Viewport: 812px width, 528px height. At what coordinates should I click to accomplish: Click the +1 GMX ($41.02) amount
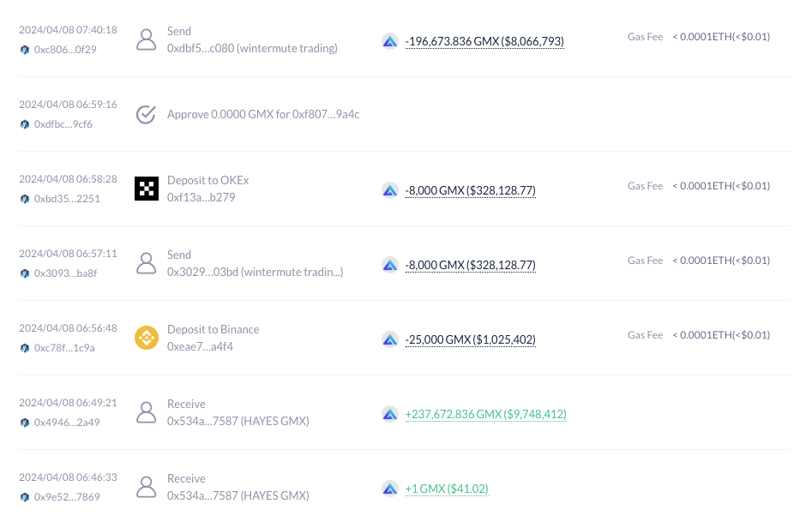pyautogui.click(x=447, y=489)
